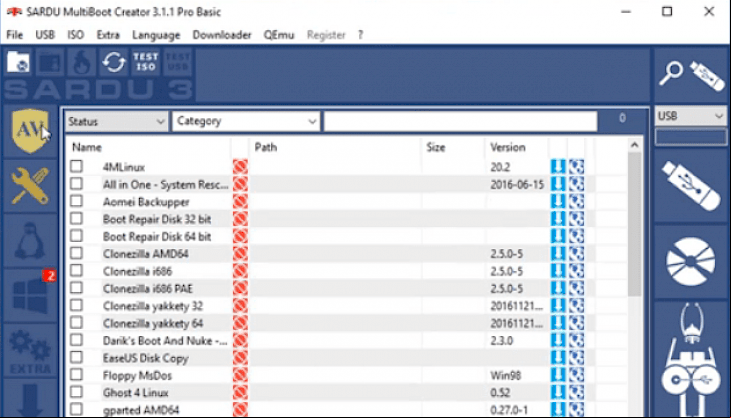Open the USB device dropdown
This screenshot has height=418, width=731.
point(690,116)
